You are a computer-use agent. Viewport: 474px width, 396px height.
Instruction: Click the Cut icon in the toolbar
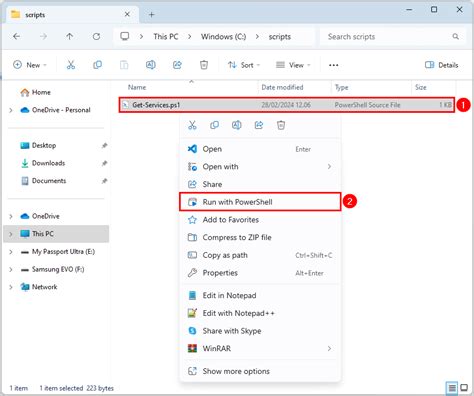71,65
